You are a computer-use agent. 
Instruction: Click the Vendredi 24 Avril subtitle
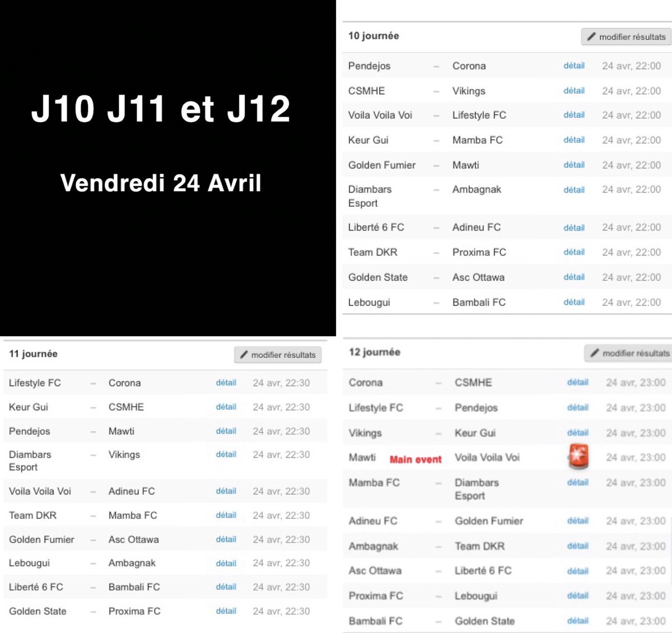pyautogui.click(x=161, y=183)
